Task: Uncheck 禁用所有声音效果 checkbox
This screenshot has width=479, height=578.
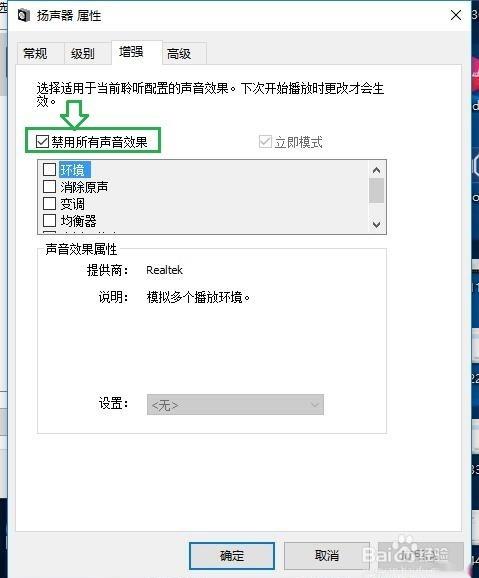Action: click(42, 142)
